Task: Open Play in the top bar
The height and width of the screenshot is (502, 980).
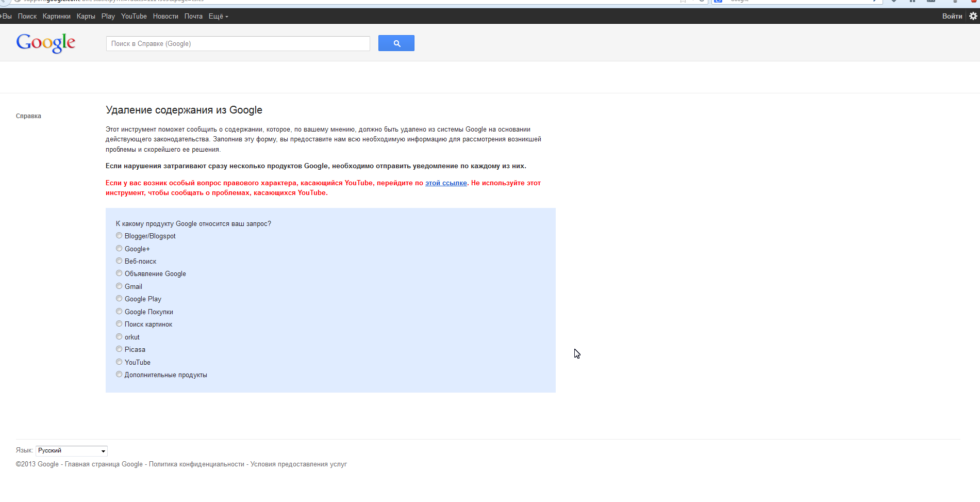Action: [108, 17]
